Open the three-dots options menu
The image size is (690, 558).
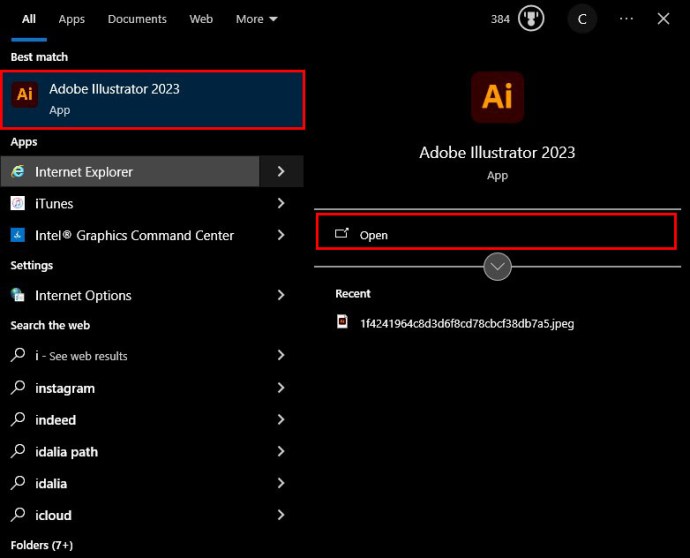point(626,19)
